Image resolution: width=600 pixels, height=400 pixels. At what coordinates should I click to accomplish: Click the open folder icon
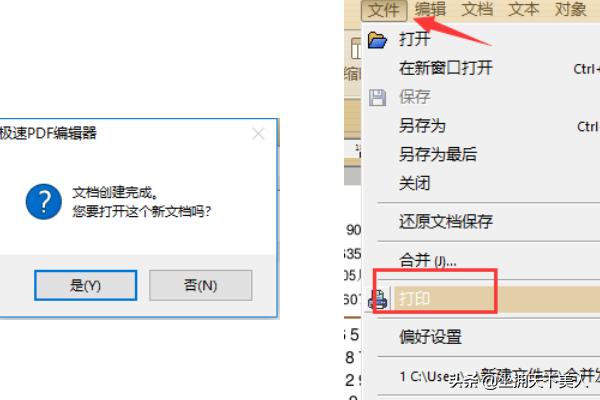[377, 40]
